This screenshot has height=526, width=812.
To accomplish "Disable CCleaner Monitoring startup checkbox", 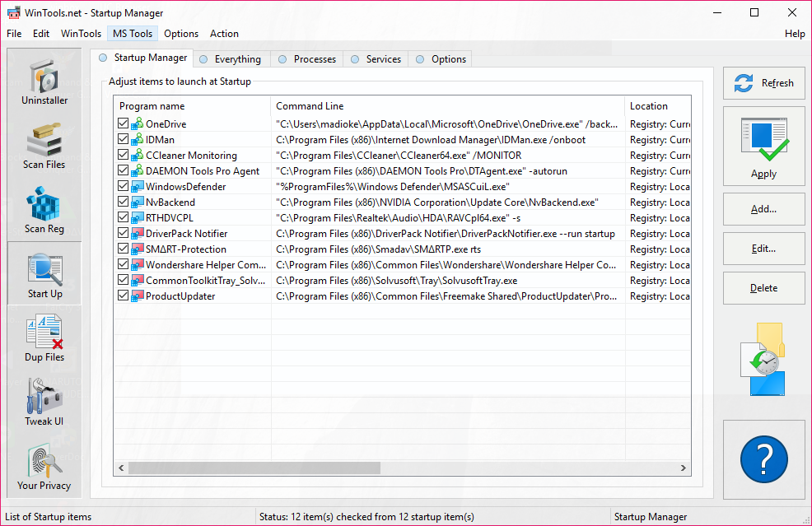I will (x=123, y=154).
